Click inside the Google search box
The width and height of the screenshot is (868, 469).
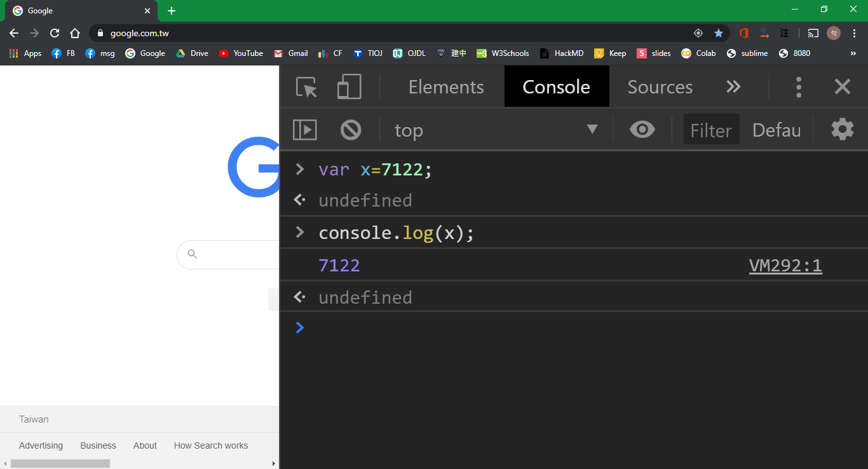(229, 254)
